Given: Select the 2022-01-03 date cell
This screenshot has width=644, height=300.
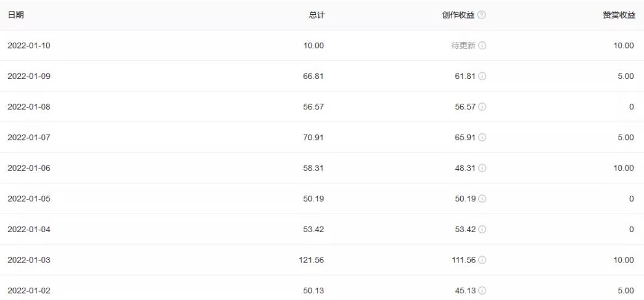Looking at the screenshot, I should click(28, 260).
